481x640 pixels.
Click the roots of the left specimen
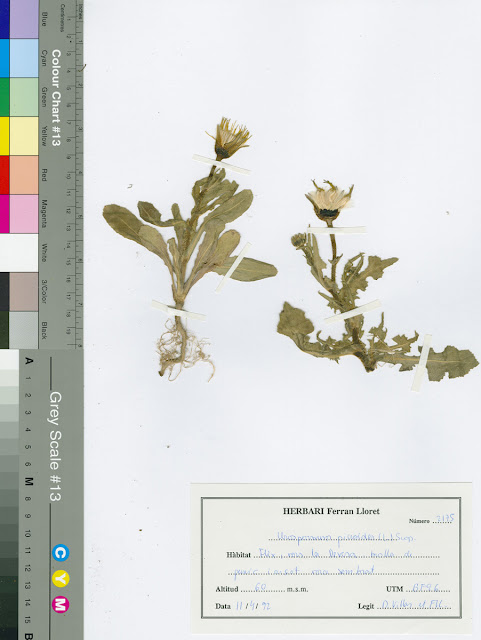[x=185, y=350]
